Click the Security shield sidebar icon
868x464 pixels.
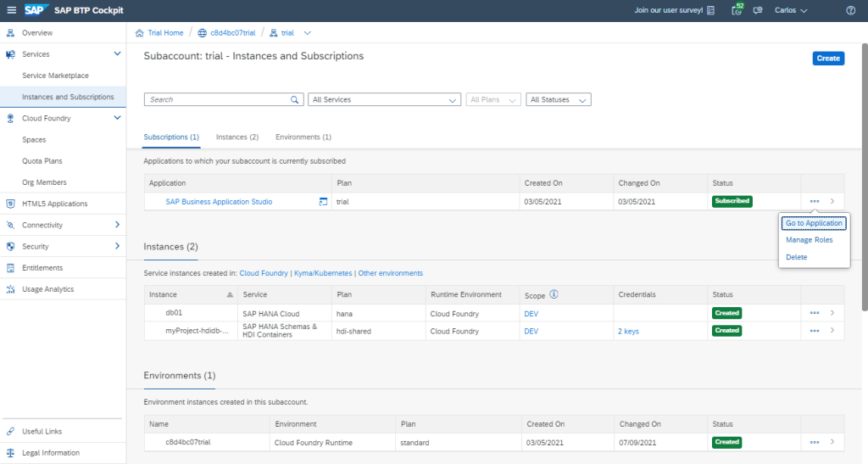tap(10, 246)
